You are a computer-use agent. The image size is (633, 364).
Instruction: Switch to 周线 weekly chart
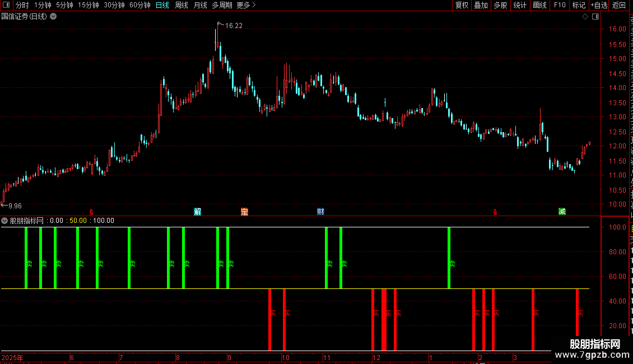(181, 5)
